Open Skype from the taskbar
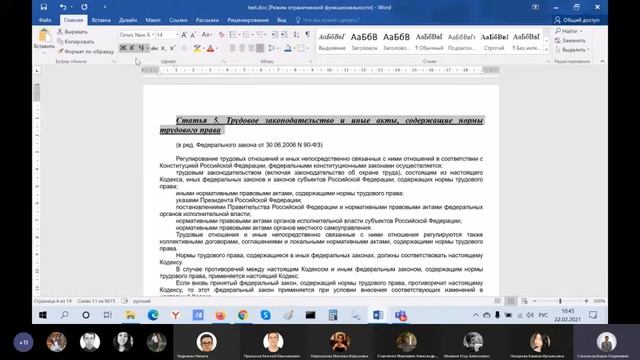Image resolution: width=640 pixels, height=360 pixels. pos(266,315)
